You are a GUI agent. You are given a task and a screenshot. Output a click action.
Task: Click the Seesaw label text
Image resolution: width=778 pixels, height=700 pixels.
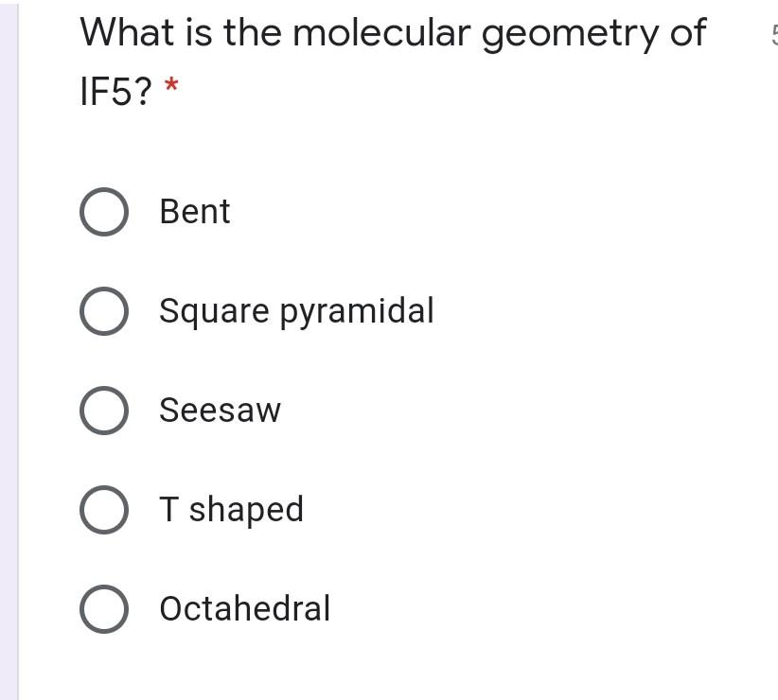tap(220, 411)
